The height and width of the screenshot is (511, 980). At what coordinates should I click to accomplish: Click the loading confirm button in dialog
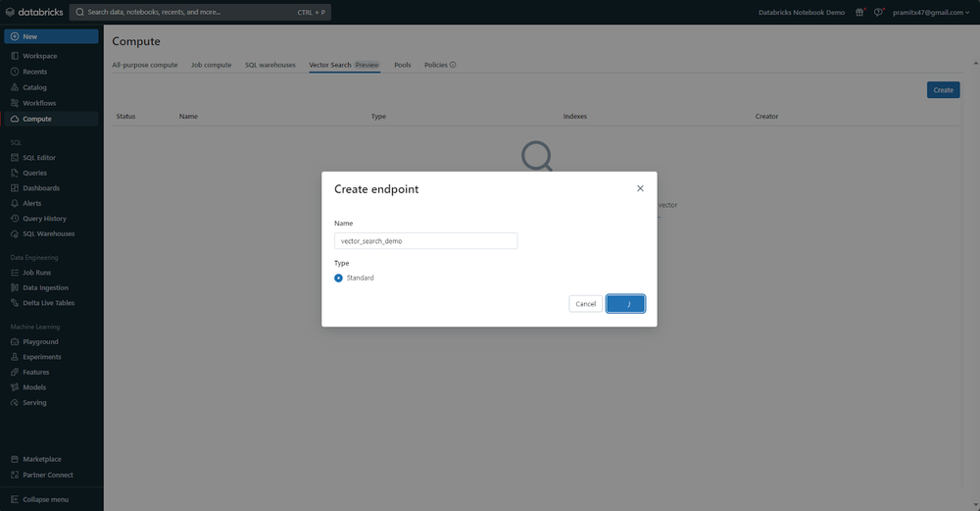click(625, 304)
